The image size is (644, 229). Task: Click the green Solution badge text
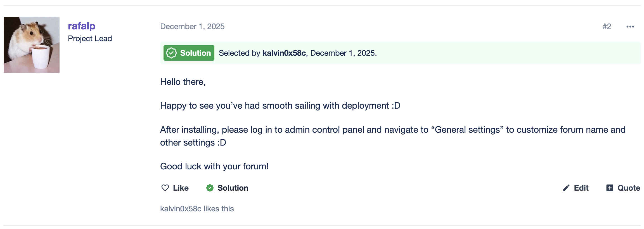point(195,53)
